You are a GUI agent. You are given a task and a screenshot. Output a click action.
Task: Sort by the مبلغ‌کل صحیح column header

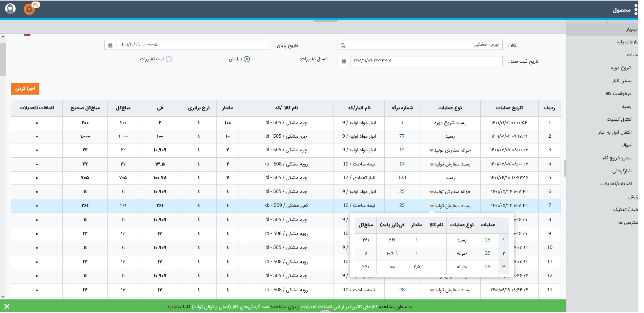(x=85, y=108)
